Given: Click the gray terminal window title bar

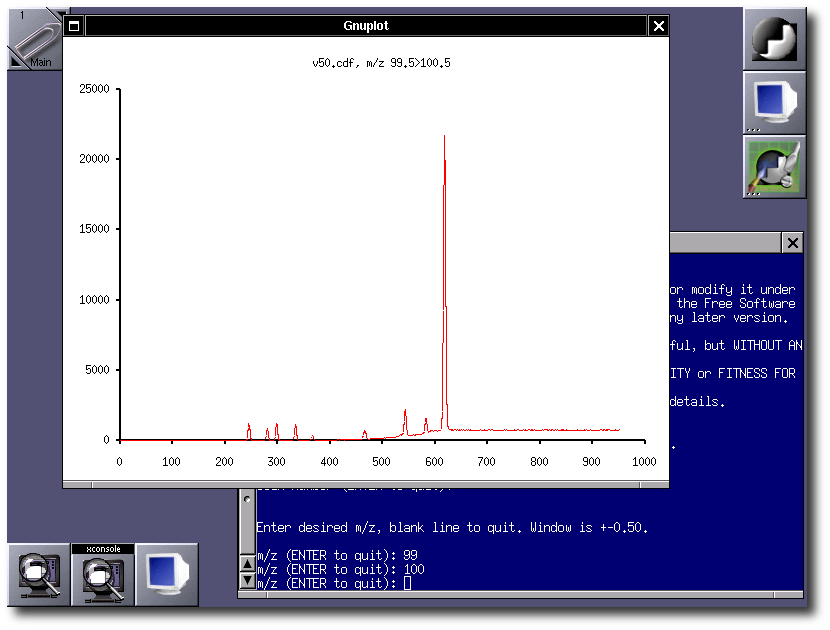Looking at the screenshot, I should point(726,243).
